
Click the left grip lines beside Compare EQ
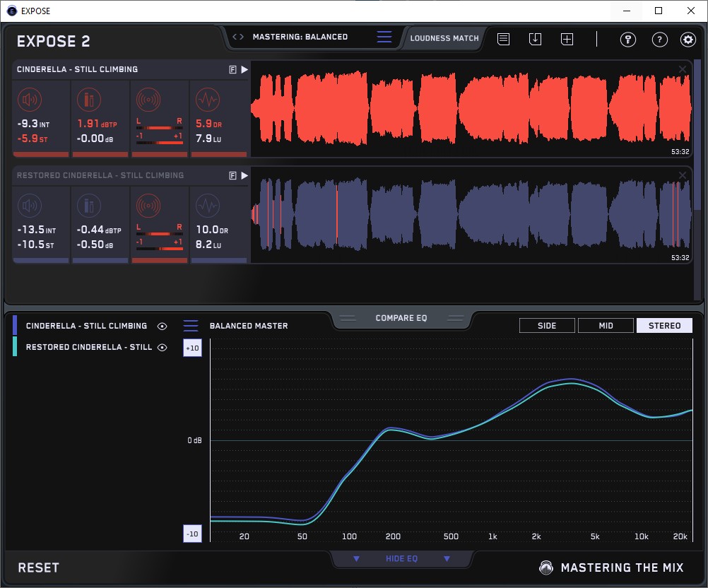(x=348, y=318)
